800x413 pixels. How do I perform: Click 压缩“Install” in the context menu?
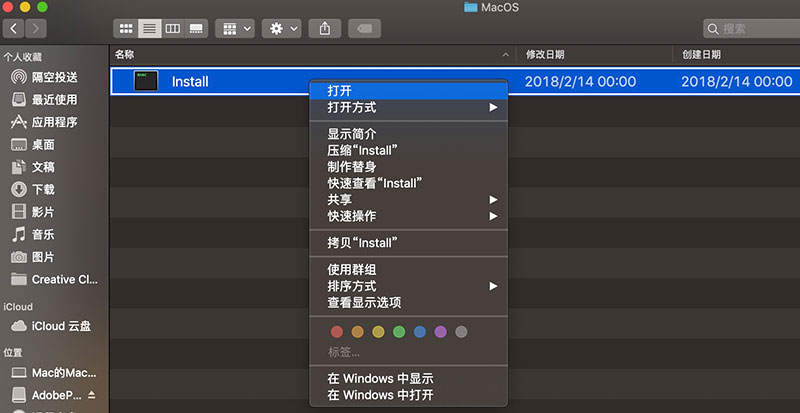[362, 150]
